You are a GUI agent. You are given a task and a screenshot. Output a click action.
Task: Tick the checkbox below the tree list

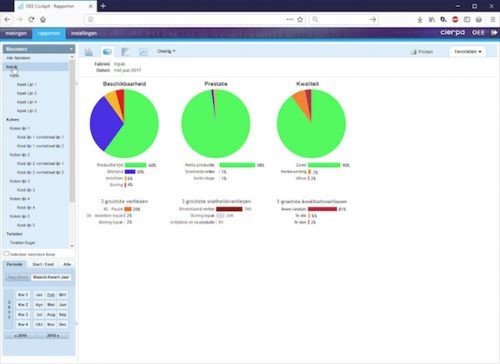click(x=6, y=254)
